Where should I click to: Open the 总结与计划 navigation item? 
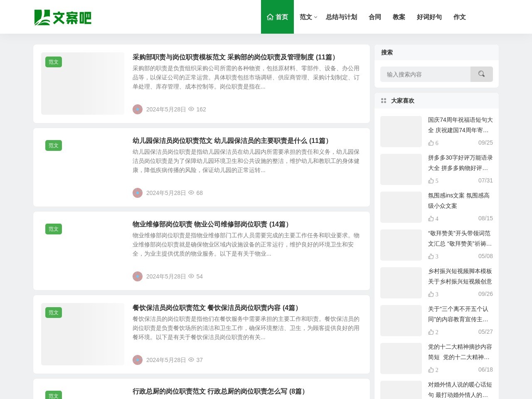click(341, 17)
